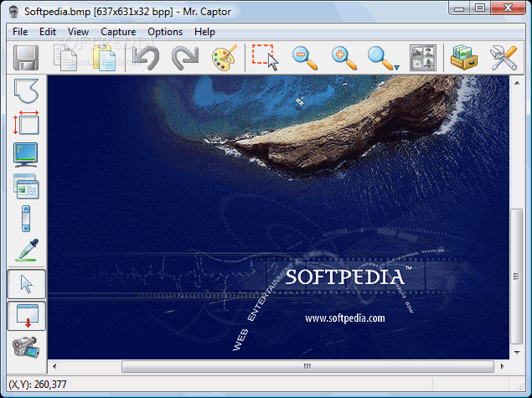Click the Paste clipboard icon
This screenshot has height=398, width=532.
click(104, 58)
